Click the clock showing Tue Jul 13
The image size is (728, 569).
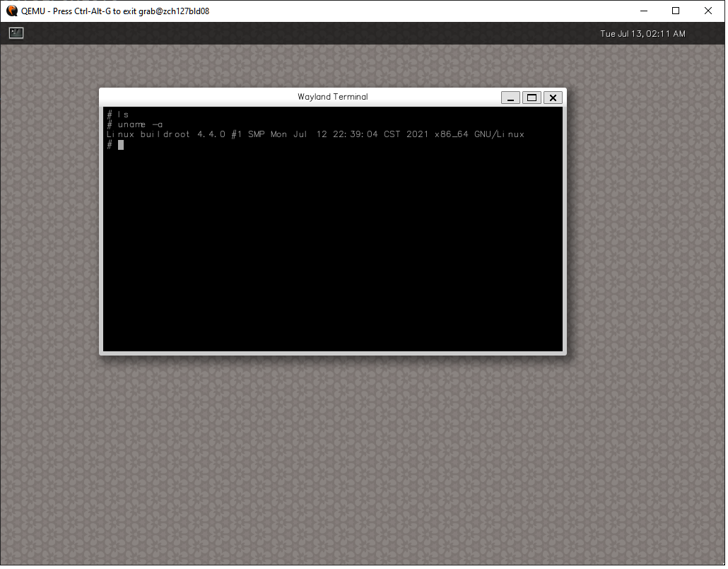[642, 33]
